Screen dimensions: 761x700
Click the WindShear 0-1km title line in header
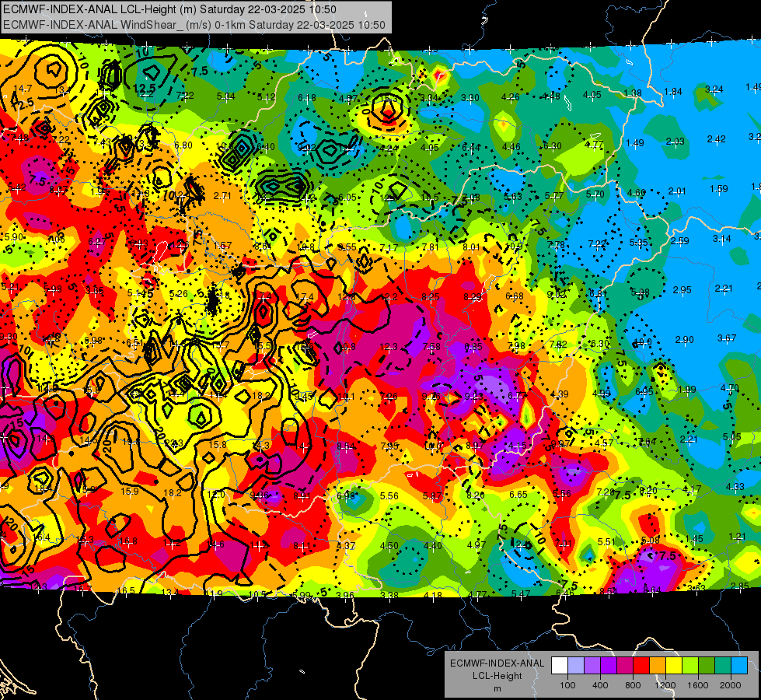point(194,25)
